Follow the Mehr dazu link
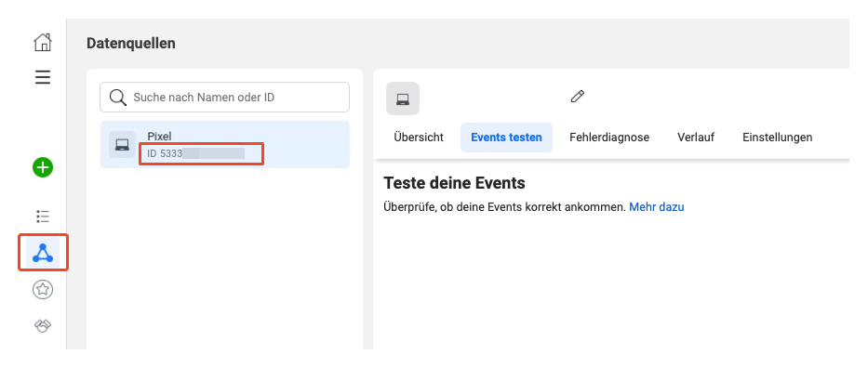 coord(657,207)
